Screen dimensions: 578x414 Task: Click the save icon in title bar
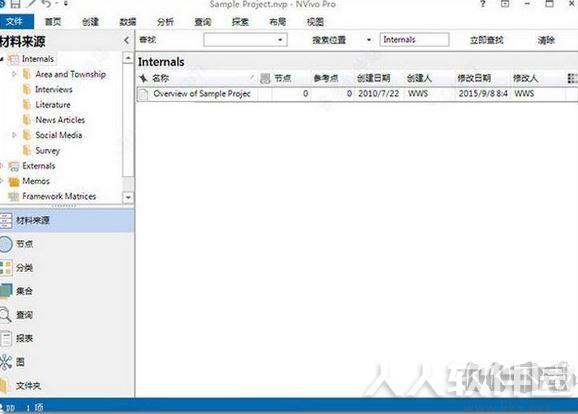(x=15, y=4)
